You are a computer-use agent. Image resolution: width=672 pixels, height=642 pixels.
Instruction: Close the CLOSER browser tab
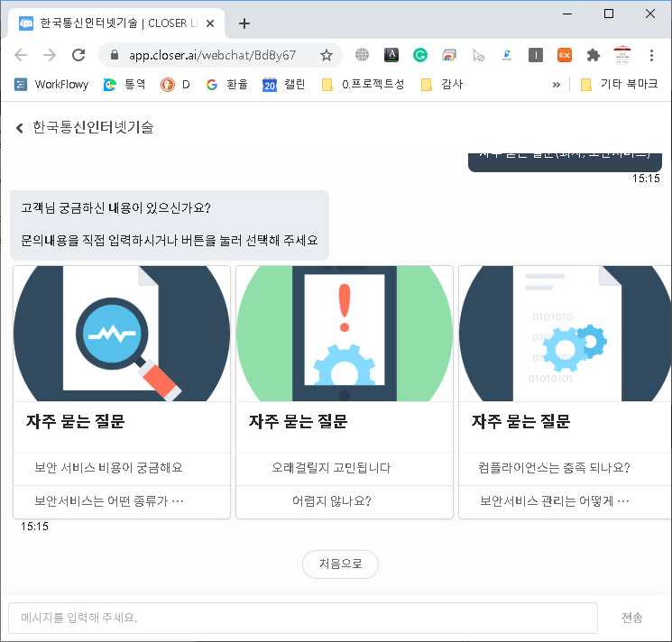(210, 23)
